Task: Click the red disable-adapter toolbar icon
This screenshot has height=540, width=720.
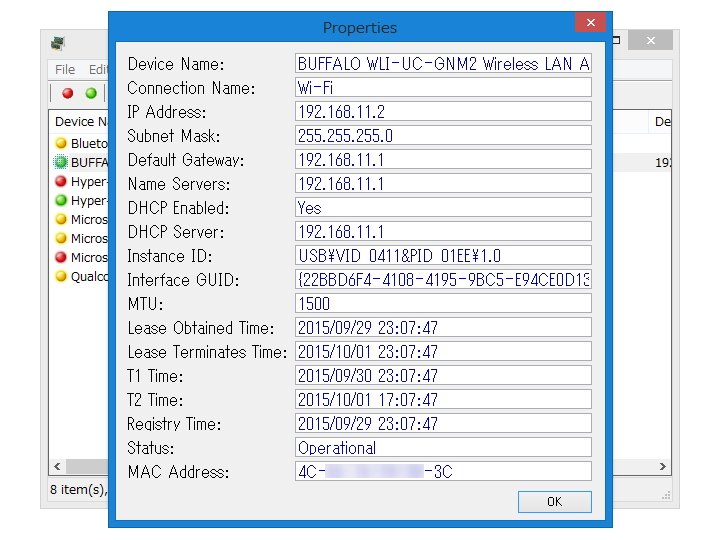Action: tap(68, 93)
